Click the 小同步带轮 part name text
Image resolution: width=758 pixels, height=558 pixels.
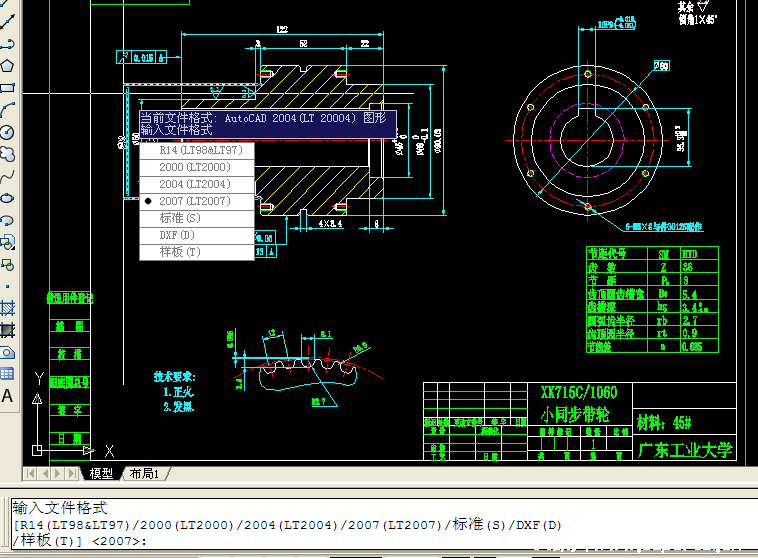(x=575, y=414)
